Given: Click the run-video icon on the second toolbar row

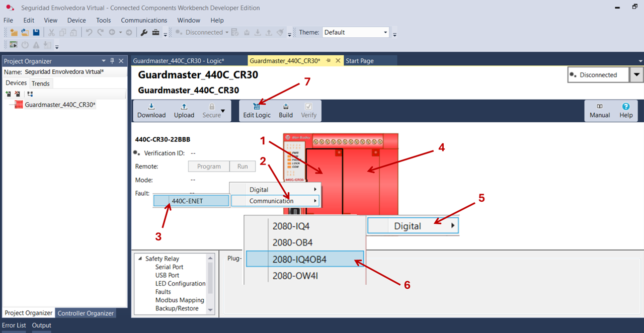Looking at the screenshot, I should [x=14, y=45].
